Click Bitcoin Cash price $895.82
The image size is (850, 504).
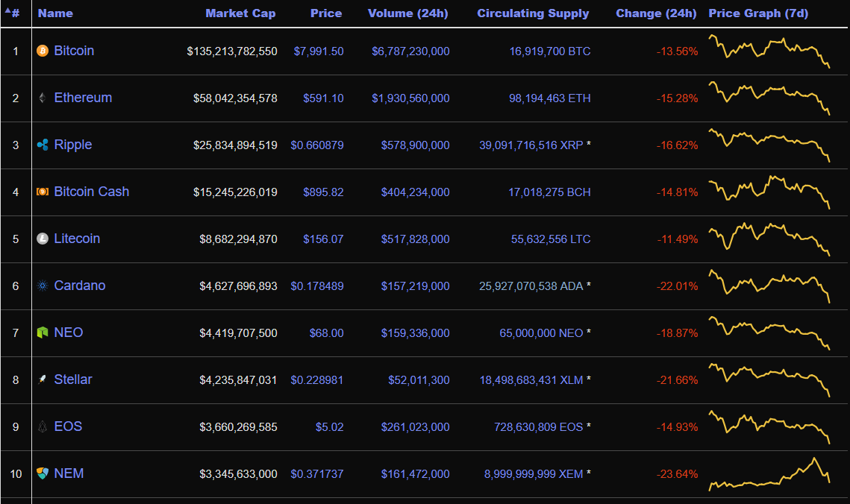[x=323, y=192]
